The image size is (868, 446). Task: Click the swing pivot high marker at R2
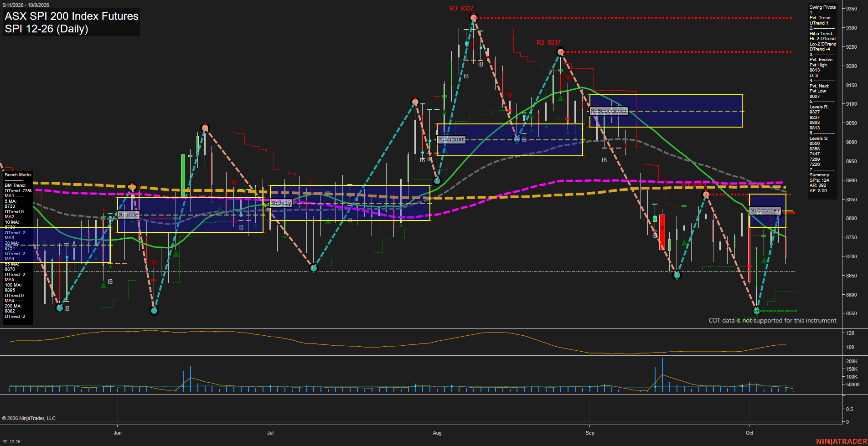coord(561,52)
